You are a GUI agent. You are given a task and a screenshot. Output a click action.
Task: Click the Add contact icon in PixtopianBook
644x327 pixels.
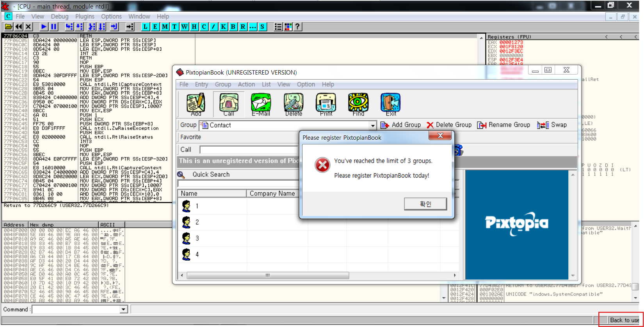196,104
